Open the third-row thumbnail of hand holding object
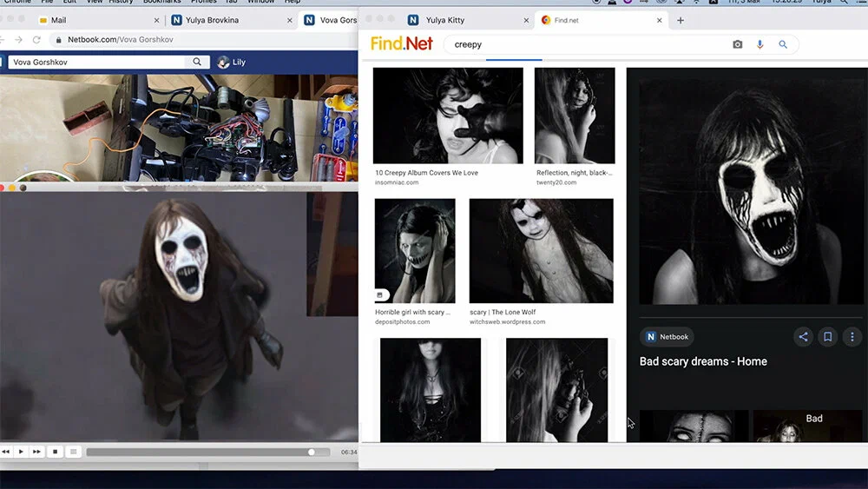 557,390
